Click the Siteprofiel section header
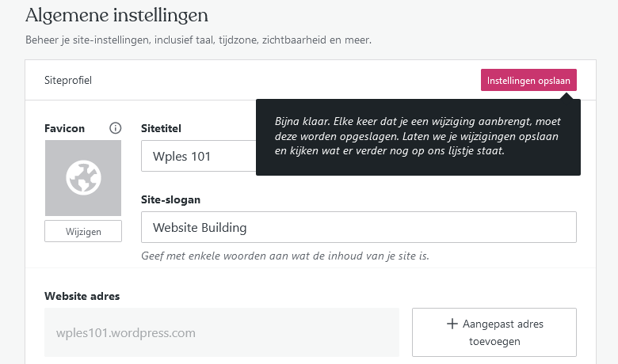Image resolution: width=618 pixels, height=364 pixels. point(68,80)
